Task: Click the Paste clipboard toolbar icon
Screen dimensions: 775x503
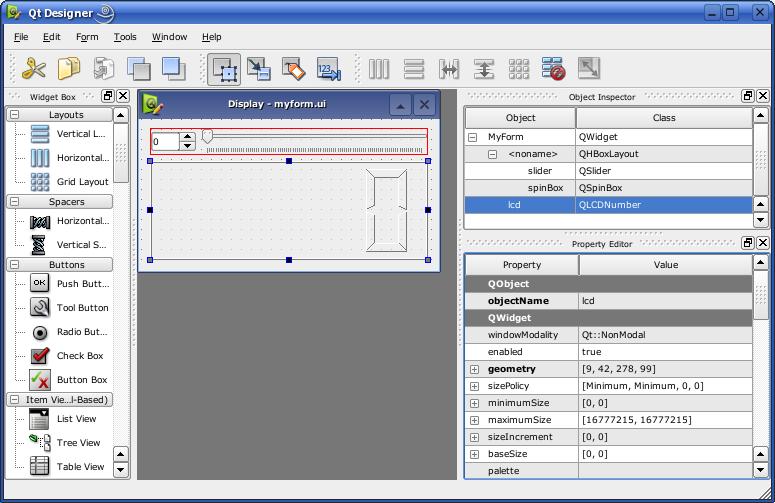Action: click(x=104, y=69)
